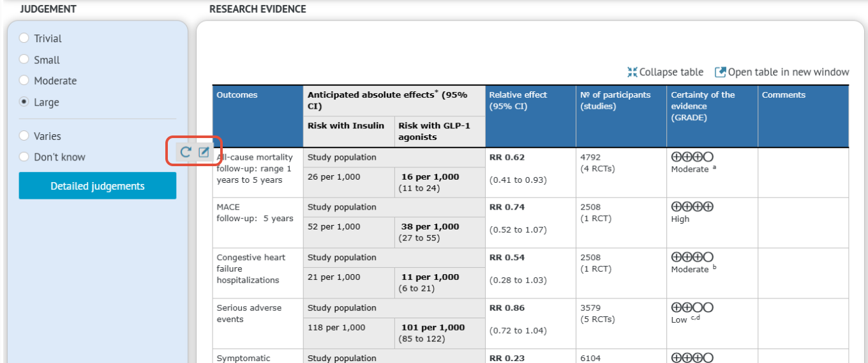Select the Trivial radio option
868x363 pixels.
[24, 38]
